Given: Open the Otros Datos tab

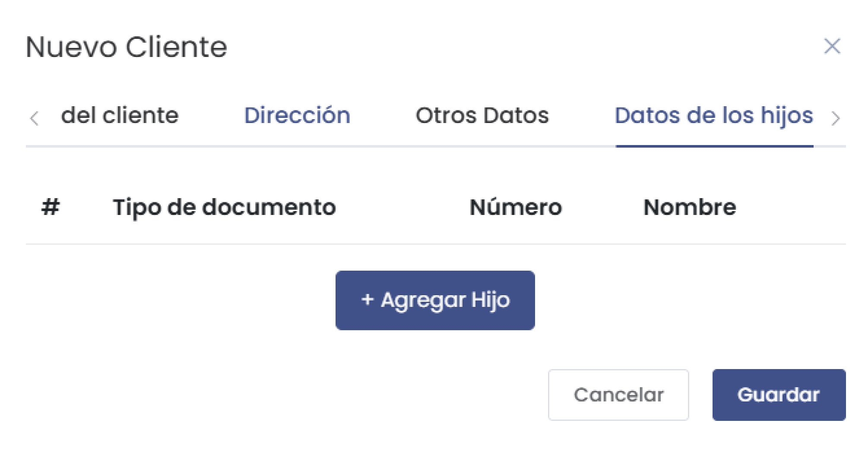Looking at the screenshot, I should pos(482,115).
